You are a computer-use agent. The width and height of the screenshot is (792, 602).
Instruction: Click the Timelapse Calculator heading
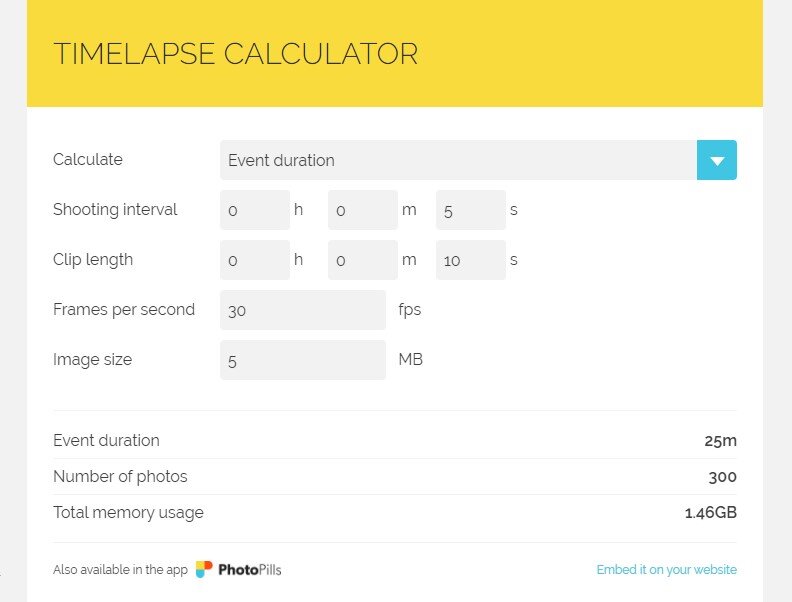[x=235, y=54]
